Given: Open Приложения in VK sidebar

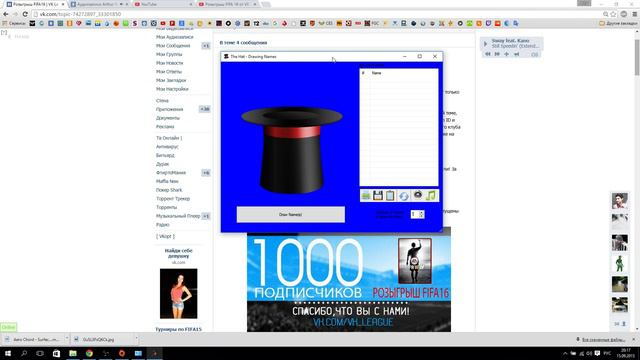Looking at the screenshot, I should [169, 109].
